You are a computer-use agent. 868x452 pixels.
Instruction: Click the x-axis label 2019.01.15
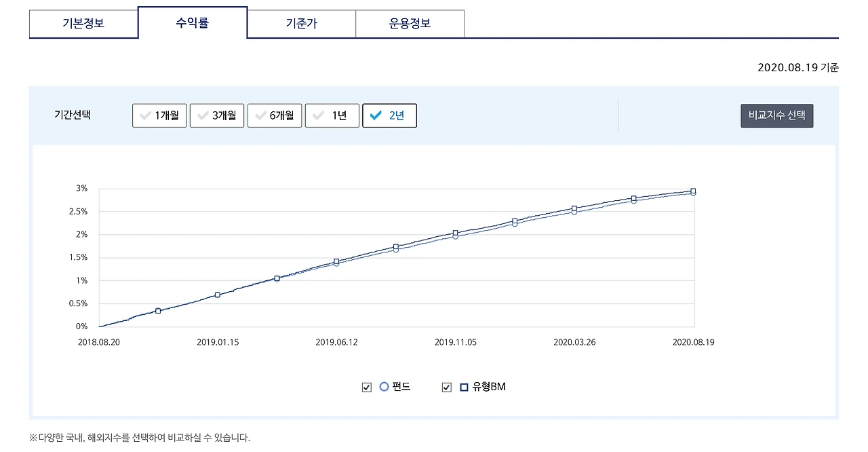218,342
